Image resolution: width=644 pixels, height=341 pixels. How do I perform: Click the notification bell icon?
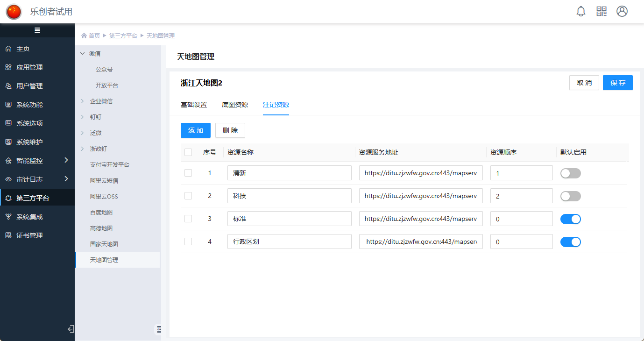(581, 12)
